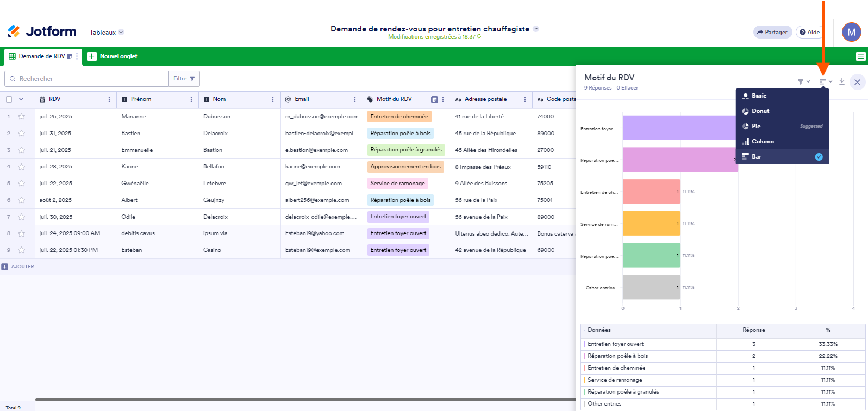Image resolution: width=868 pixels, height=411 pixels.
Task: Open the report filter funnel dropdown
Action: click(803, 82)
